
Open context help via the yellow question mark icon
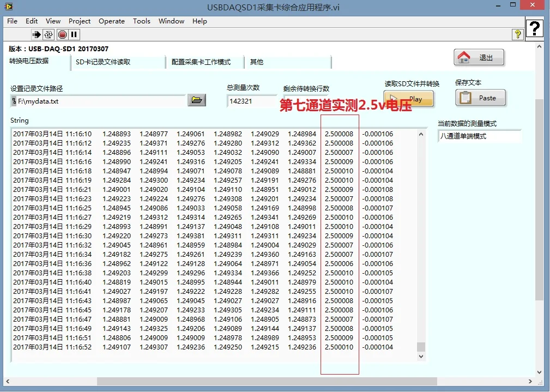(517, 34)
